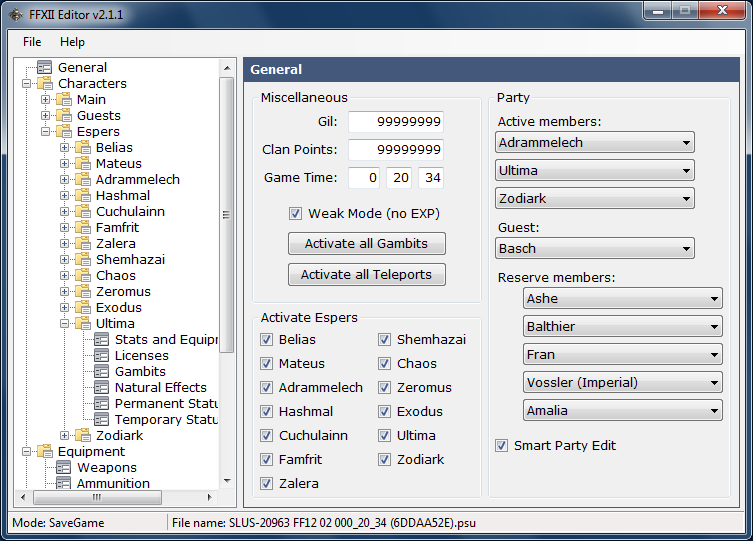Open the Vossler (Imperial) reserve dropdown
Screen dimensions: 753x541
[623, 383]
